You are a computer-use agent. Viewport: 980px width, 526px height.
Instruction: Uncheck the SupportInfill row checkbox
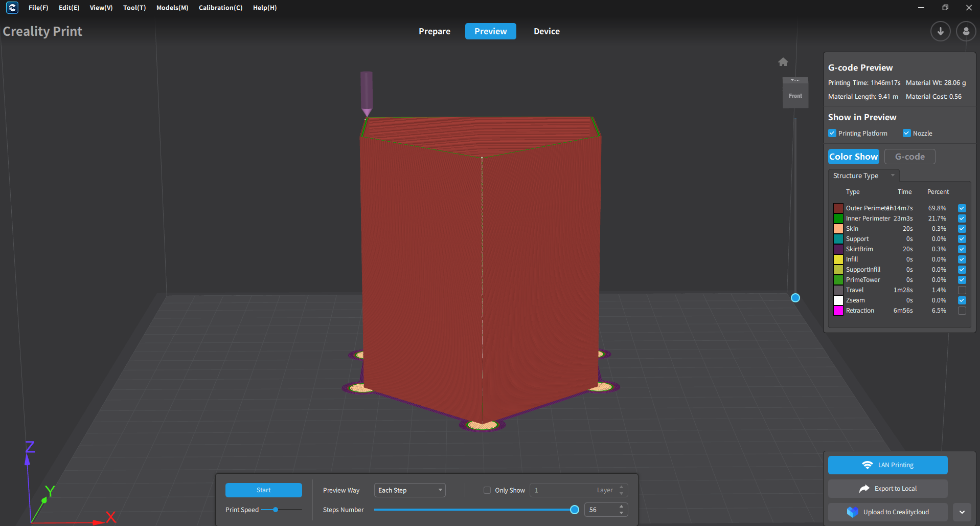click(x=962, y=270)
